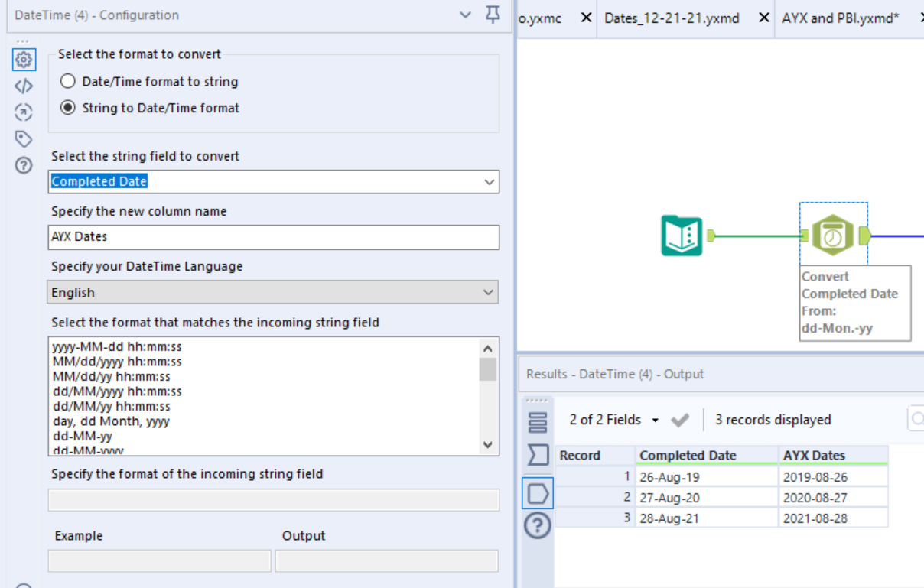Screen dimensions: 924x588
Task: Select cell 2019-08-26
Action: coord(834,476)
